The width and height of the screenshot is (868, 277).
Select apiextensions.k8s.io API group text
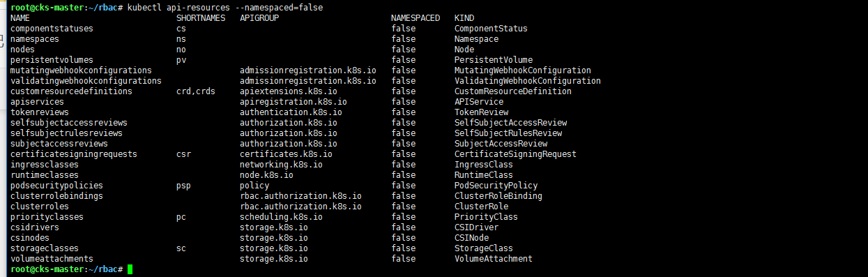point(289,91)
